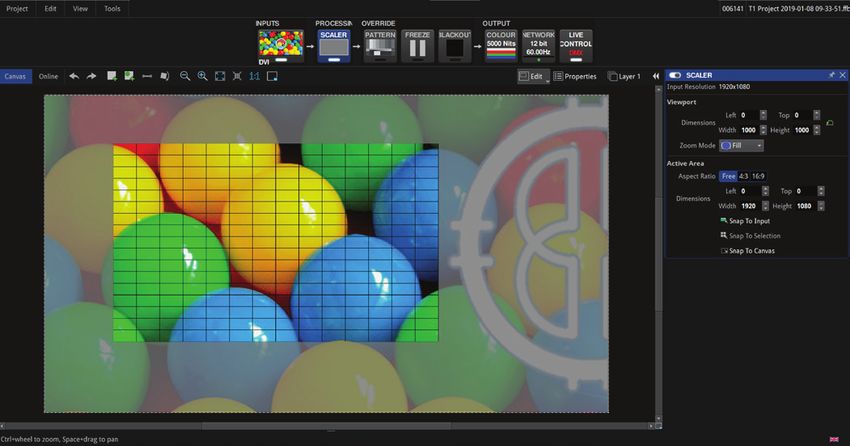This screenshot has height=446, width=850.
Task: Open the Zoom Mode Fill dropdown
Action: point(741,145)
